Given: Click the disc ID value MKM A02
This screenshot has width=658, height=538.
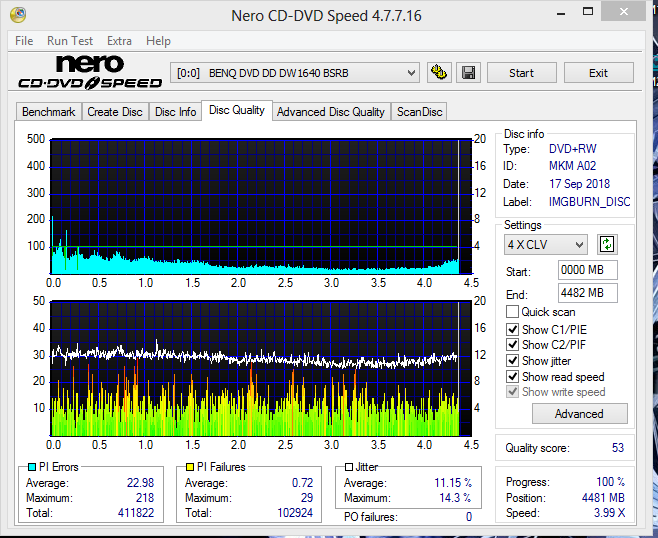Looking at the screenshot, I should point(572,166).
